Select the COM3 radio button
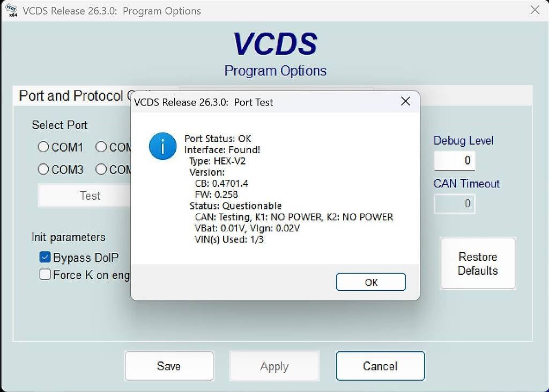The image size is (549, 392). coord(43,169)
